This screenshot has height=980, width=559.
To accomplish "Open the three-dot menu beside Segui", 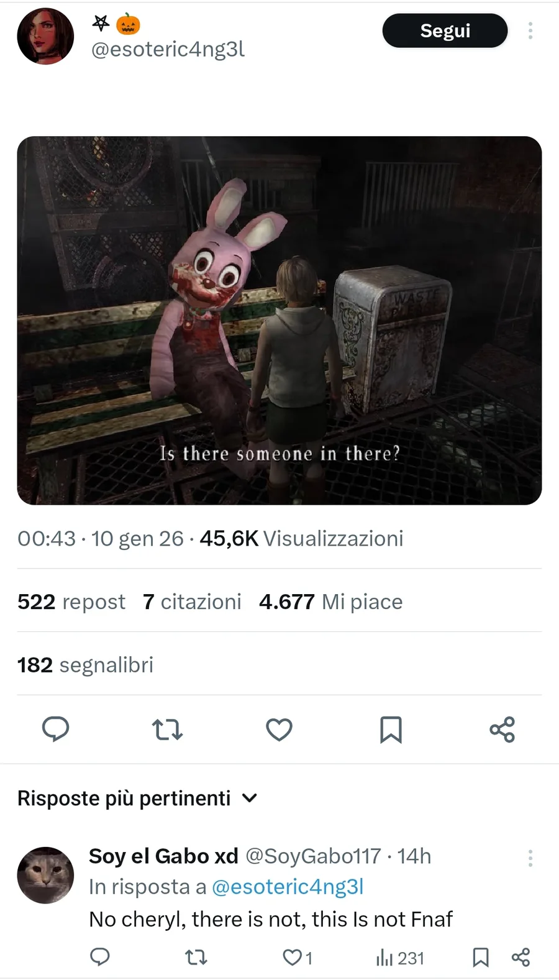I will pyautogui.click(x=530, y=30).
